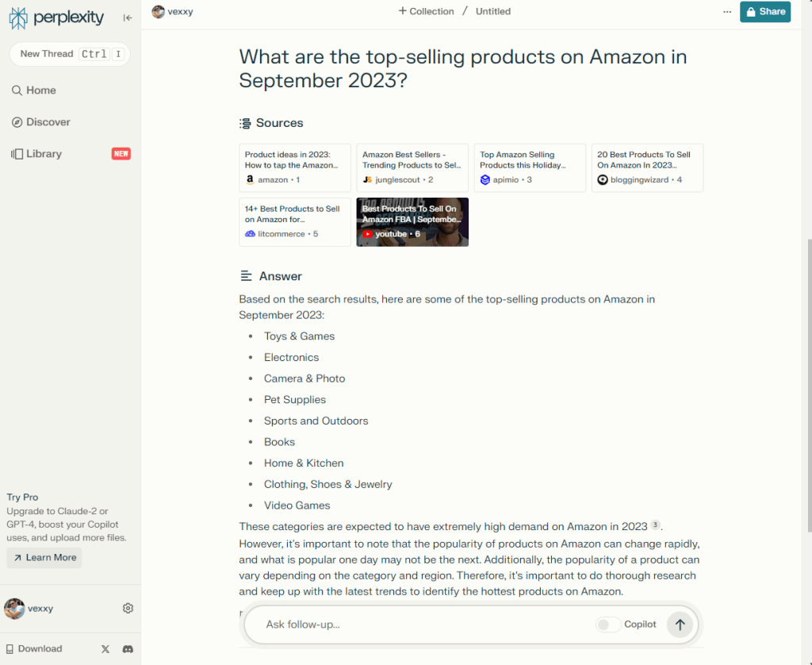Open the amazon source card
Viewport: 812px width, 665px height.
click(295, 167)
